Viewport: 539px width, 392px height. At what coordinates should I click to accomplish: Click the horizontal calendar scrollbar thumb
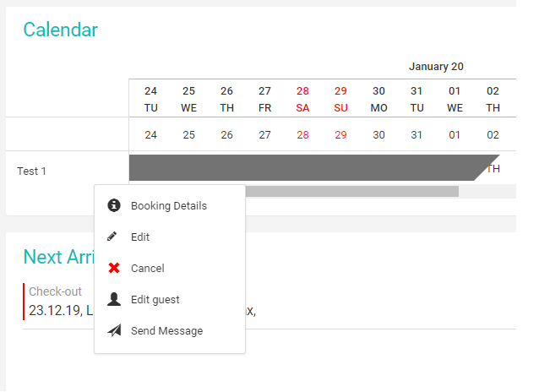click(x=352, y=191)
